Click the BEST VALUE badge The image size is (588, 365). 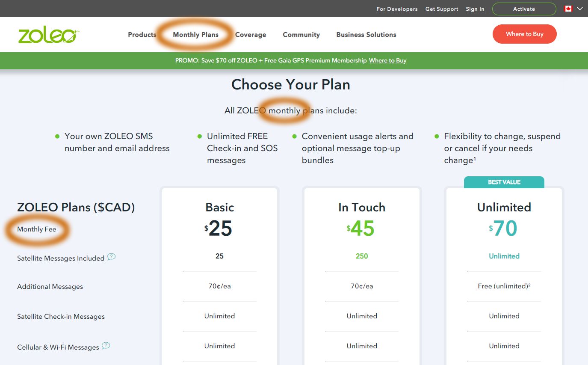click(x=504, y=182)
